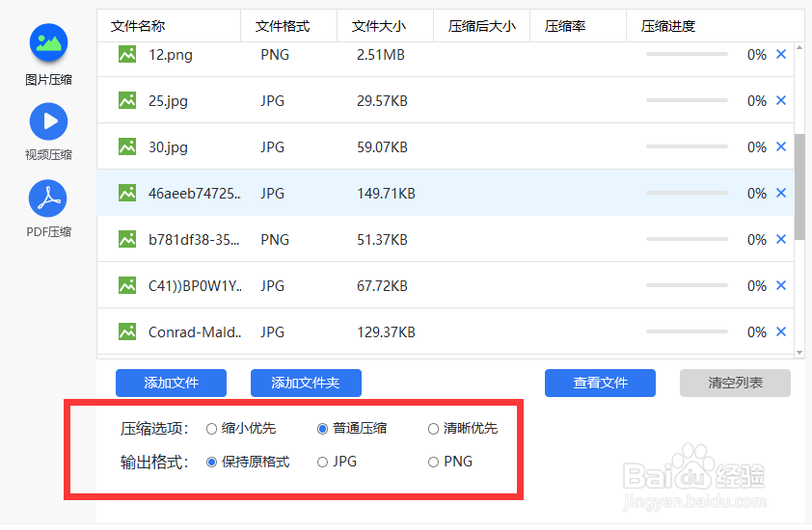This screenshot has height=530, width=812.
Task: Select the file name 30.jpg
Action: click(168, 147)
